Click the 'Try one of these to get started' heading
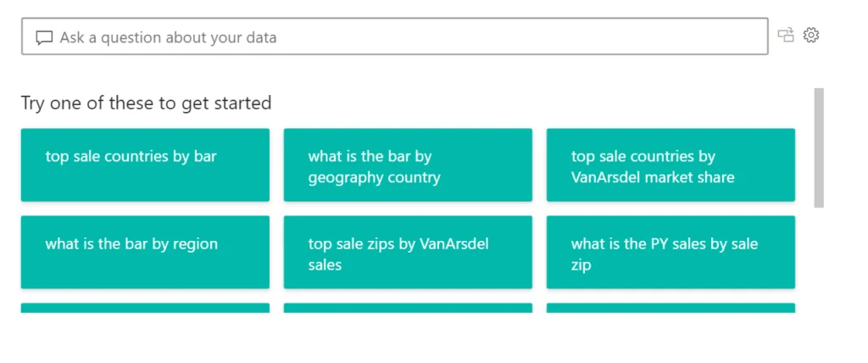 coord(146,103)
